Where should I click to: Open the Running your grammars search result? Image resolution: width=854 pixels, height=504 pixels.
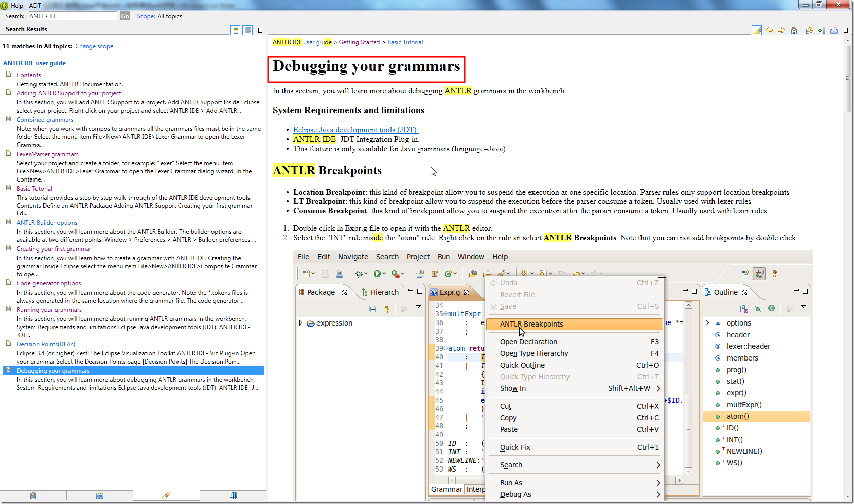pyautogui.click(x=49, y=310)
